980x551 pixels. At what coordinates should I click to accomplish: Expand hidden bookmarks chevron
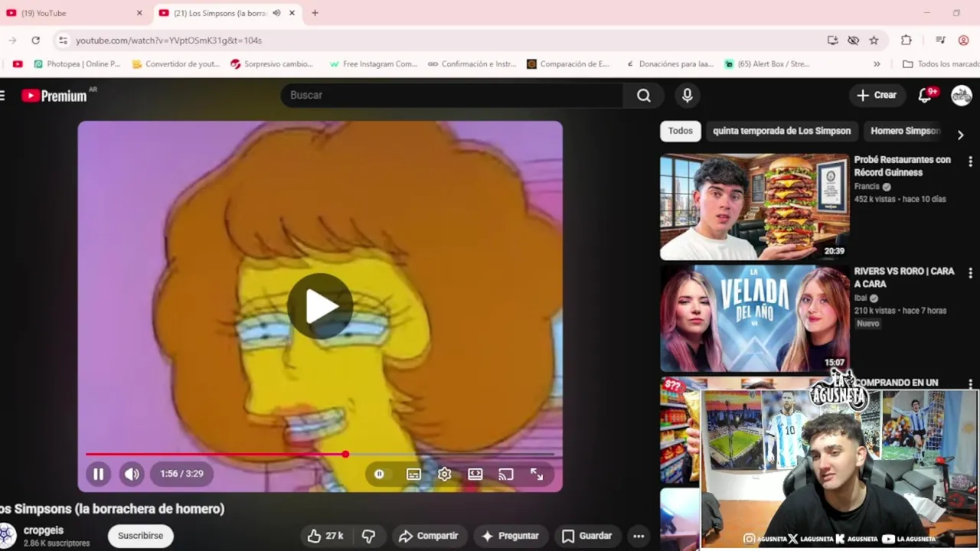pyautogui.click(x=877, y=64)
